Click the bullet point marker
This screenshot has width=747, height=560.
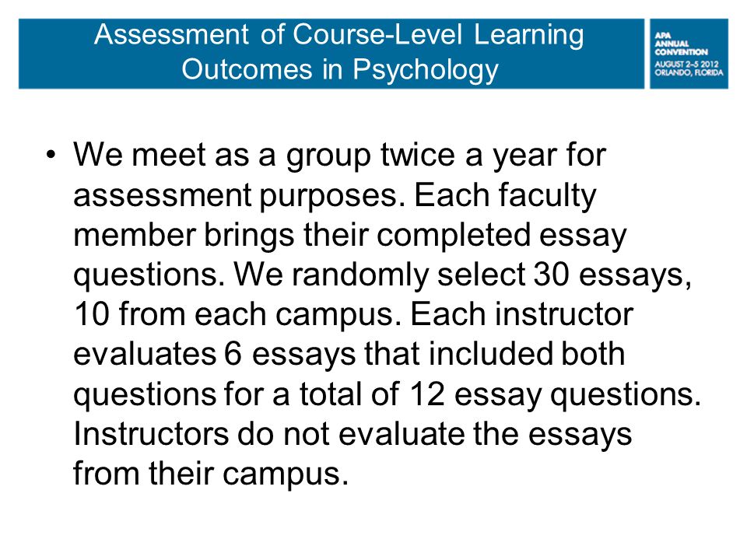point(51,156)
